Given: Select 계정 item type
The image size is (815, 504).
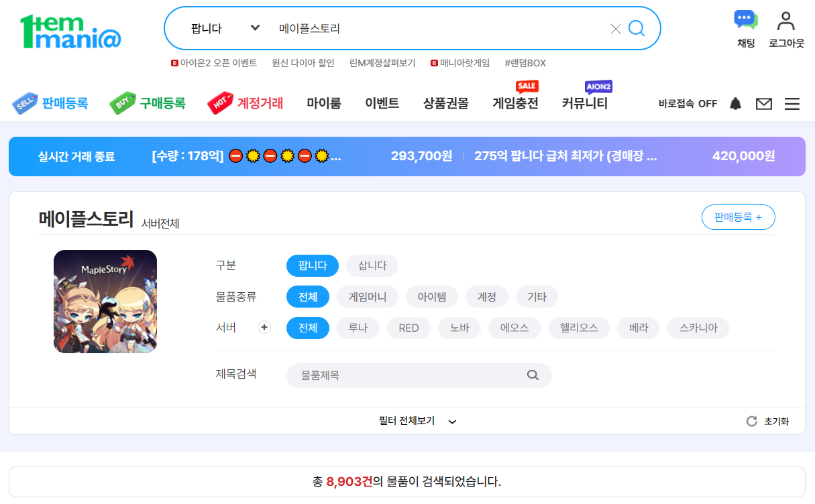Looking at the screenshot, I should pyautogui.click(x=487, y=296).
